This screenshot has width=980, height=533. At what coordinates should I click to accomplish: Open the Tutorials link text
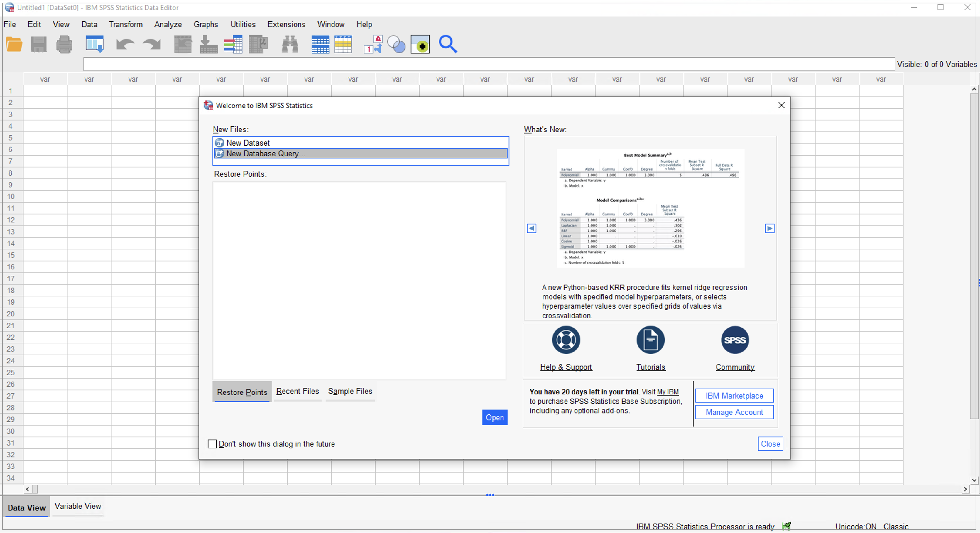point(650,367)
